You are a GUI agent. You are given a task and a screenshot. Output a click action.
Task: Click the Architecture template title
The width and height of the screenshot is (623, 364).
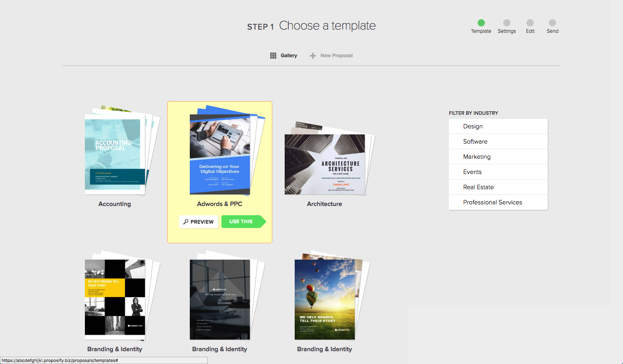pyautogui.click(x=324, y=204)
